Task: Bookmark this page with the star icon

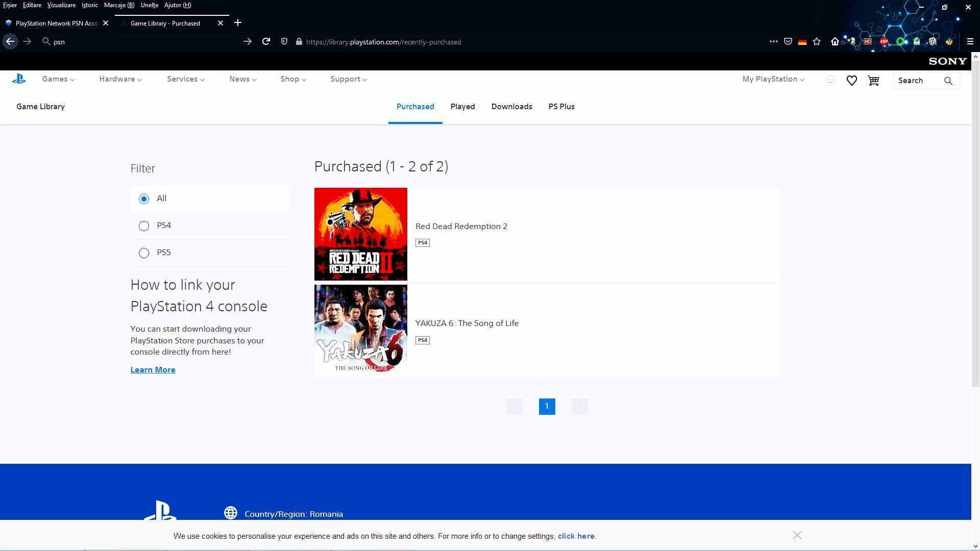Action: [817, 42]
